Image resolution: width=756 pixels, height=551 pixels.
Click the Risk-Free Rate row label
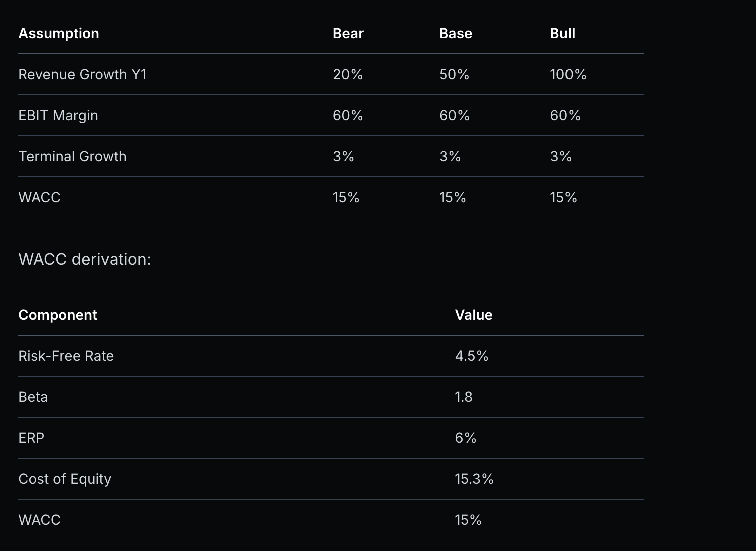click(x=66, y=356)
